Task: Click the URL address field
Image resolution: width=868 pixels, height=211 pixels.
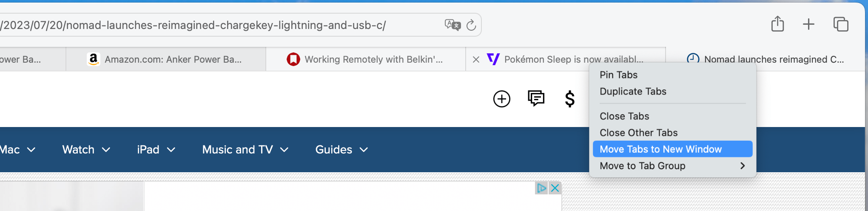Action: [221, 25]
